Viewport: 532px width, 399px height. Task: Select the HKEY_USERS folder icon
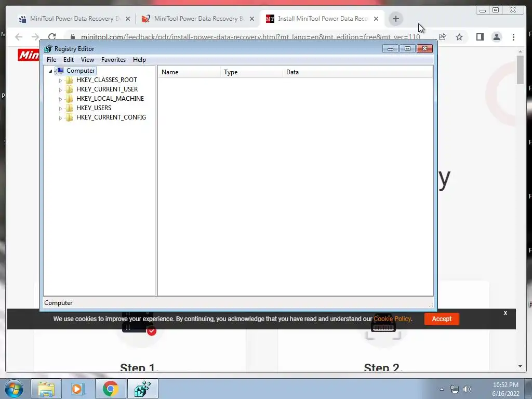69,108
